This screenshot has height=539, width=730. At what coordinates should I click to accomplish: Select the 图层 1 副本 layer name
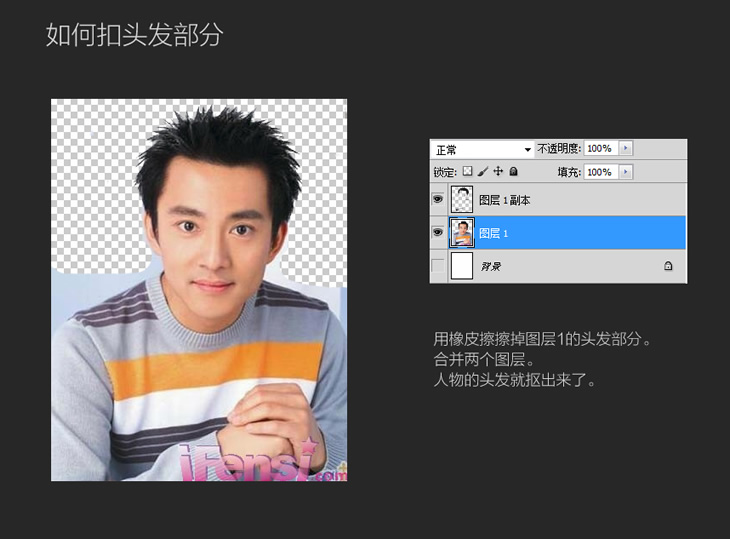pos(505,200)
